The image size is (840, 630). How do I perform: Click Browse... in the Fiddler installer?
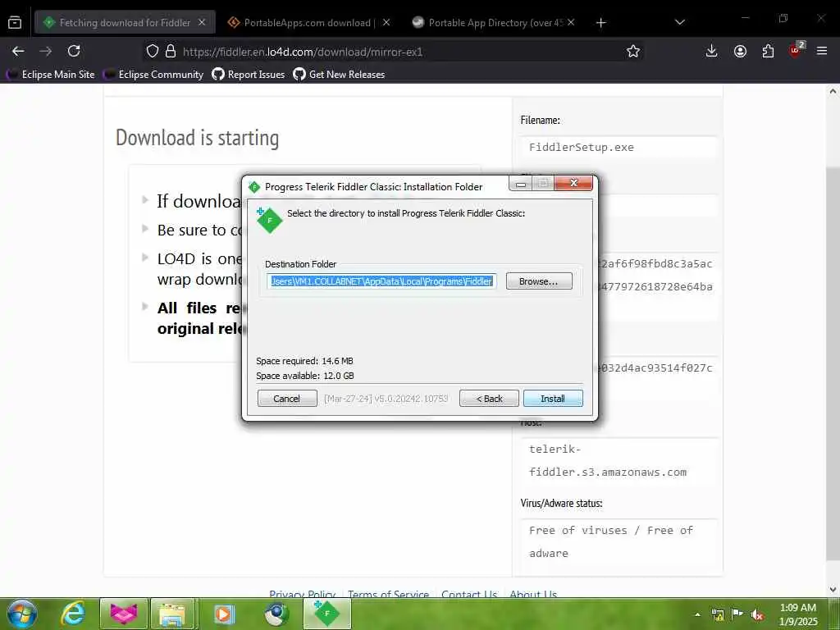(x=539, y=281)
